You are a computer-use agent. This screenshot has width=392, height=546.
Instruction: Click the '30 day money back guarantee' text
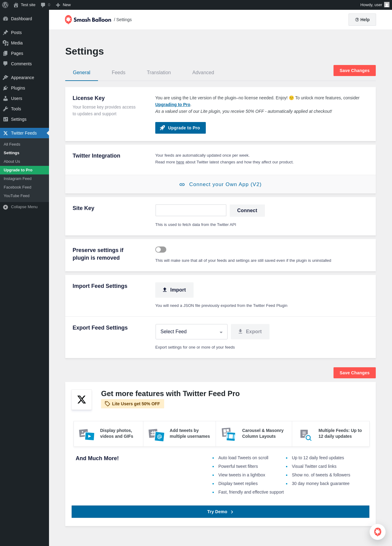(x=321, y=483)
